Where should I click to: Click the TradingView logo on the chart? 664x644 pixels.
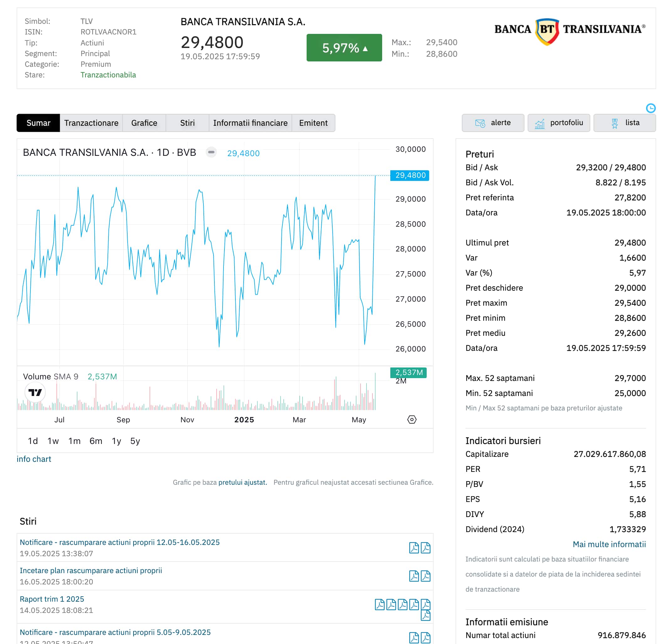[35, 392]
